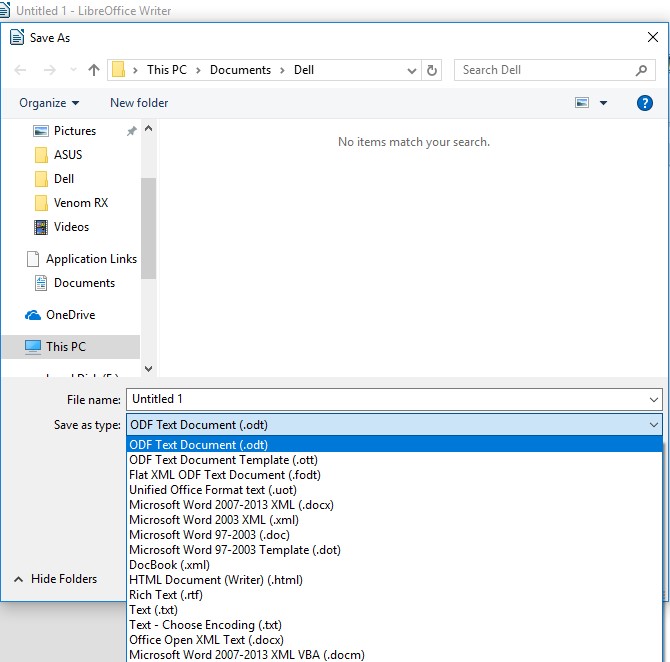Click the navigation pane scrollbar thumb

click(149, 228)
